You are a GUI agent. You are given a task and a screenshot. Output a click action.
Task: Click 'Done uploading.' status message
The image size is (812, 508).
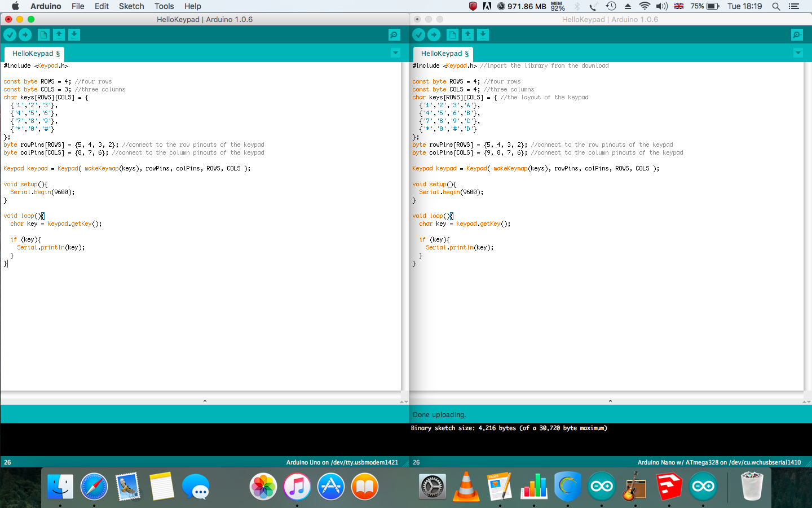click(x=439, y=415)
